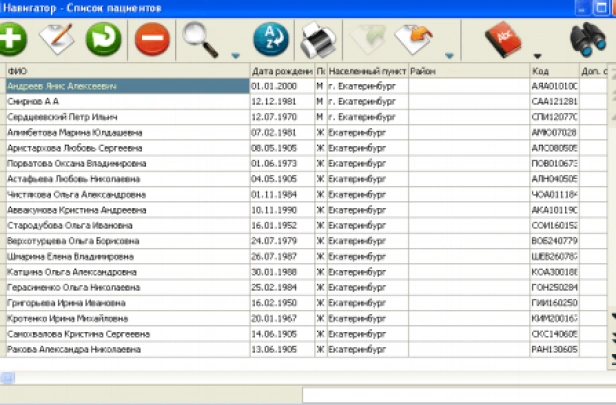616x405 pixels.
Task: Click the binoculars find icon
Action: coord(591,40)
